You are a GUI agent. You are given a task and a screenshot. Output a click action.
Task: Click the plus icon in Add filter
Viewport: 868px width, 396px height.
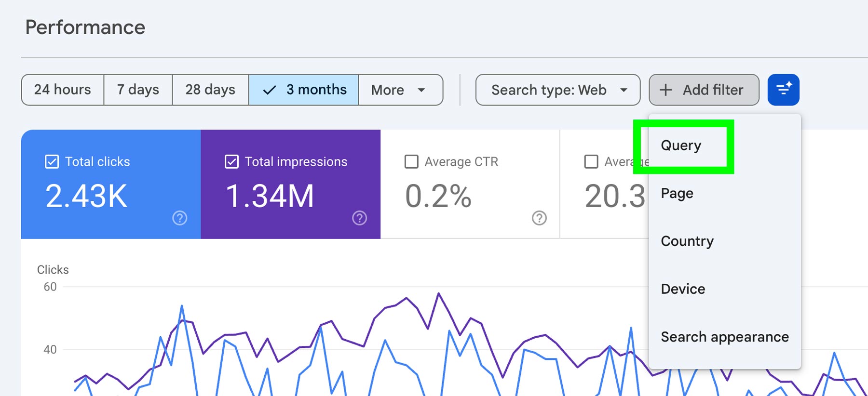coord(665,90)
